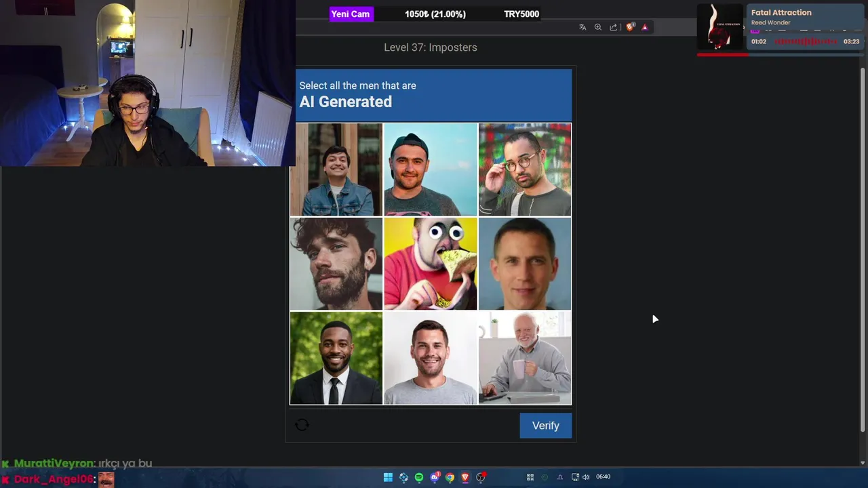This screenshot has height=488, width=868.
Task: Select the smiling man in gray t-shirt
Action: tap(431, 358)
